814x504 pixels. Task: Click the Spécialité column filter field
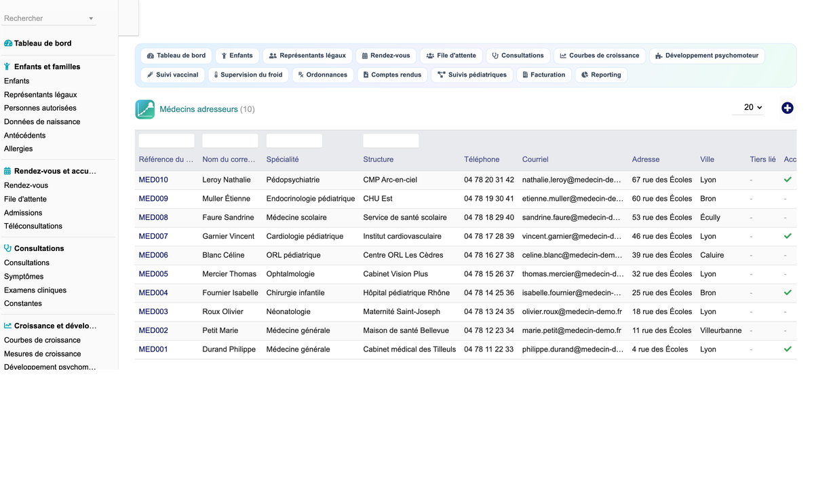pyautogui.click(x=294, y=140)
